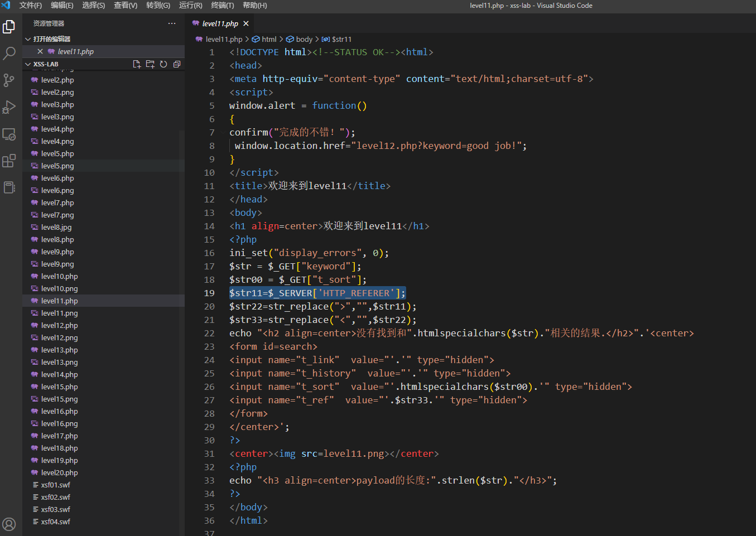Open the 运行(R) menu

point(190,5)
